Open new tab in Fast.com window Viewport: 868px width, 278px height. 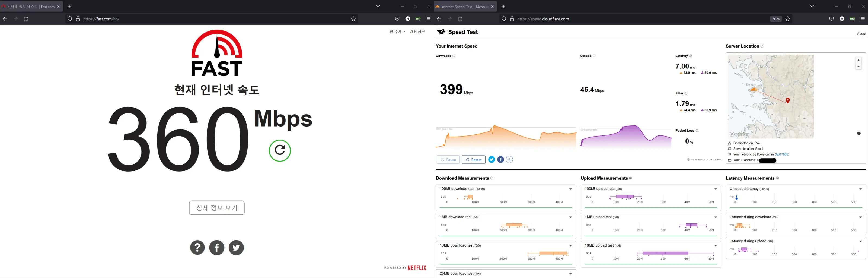point(69,7)
